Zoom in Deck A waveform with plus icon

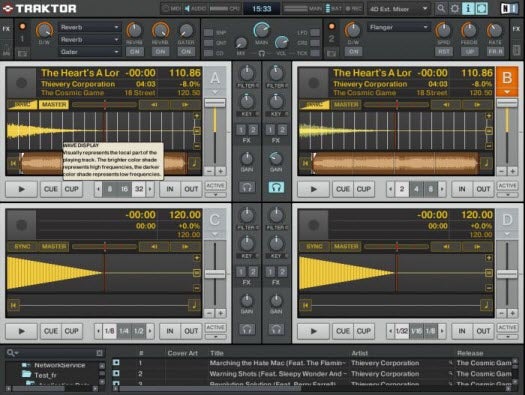tap(197, 116)
